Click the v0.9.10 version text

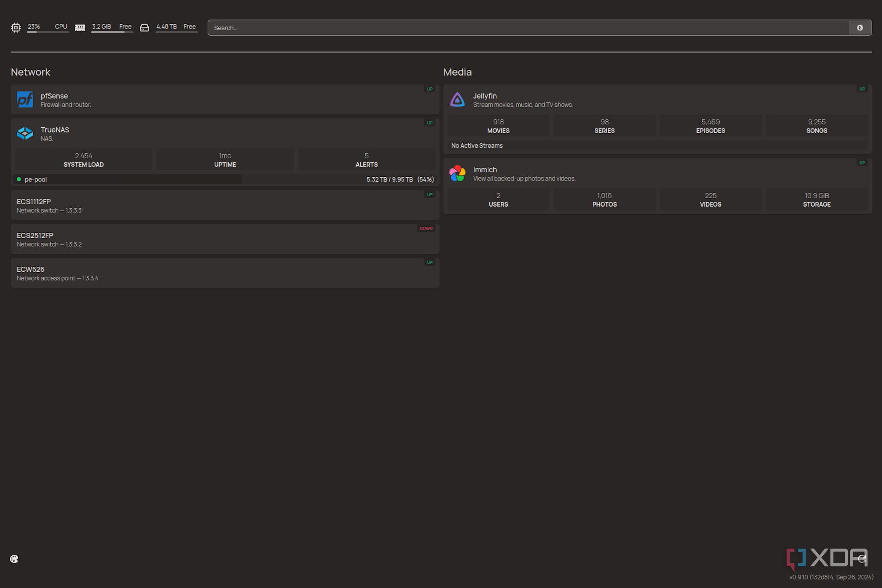pyautogui.click(x=831, y=577)
